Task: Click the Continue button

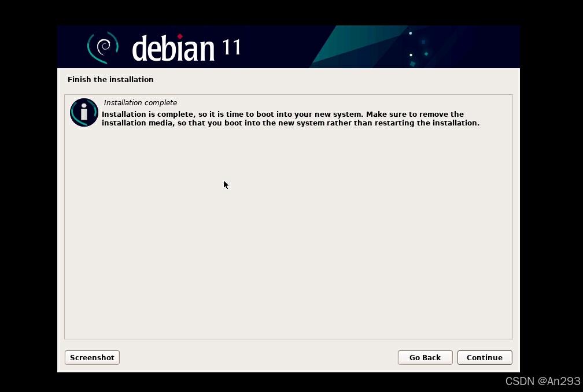Action: click(485, 357)
